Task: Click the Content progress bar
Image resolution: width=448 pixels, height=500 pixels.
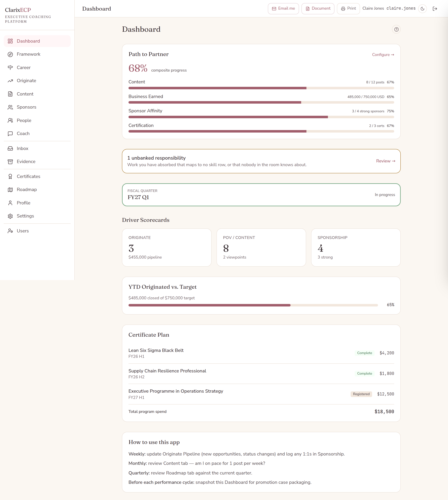Action: pyautogui.click(x=261, y=88)
